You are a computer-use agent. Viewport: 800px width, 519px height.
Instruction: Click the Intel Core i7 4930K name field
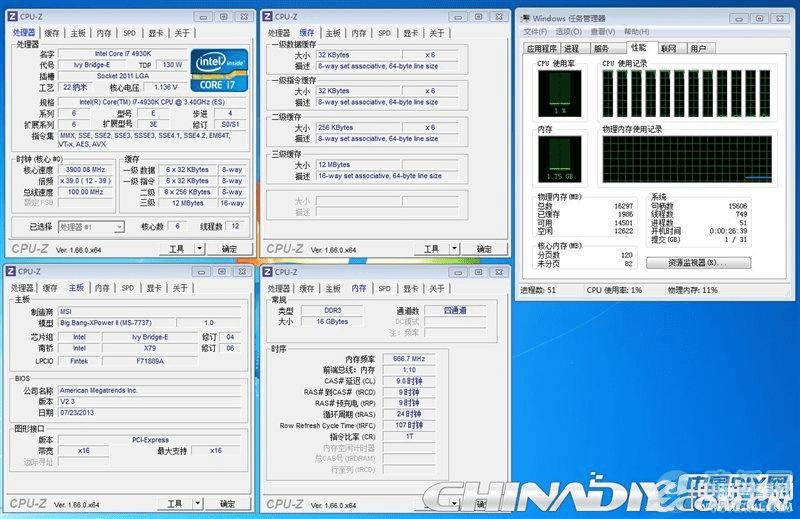(x=123, y=54)
